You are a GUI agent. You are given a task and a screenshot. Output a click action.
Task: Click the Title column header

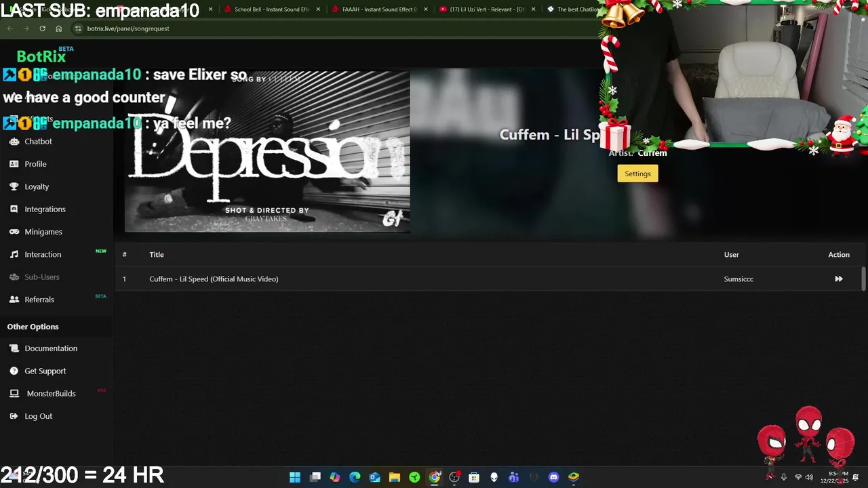pos(157,254)
